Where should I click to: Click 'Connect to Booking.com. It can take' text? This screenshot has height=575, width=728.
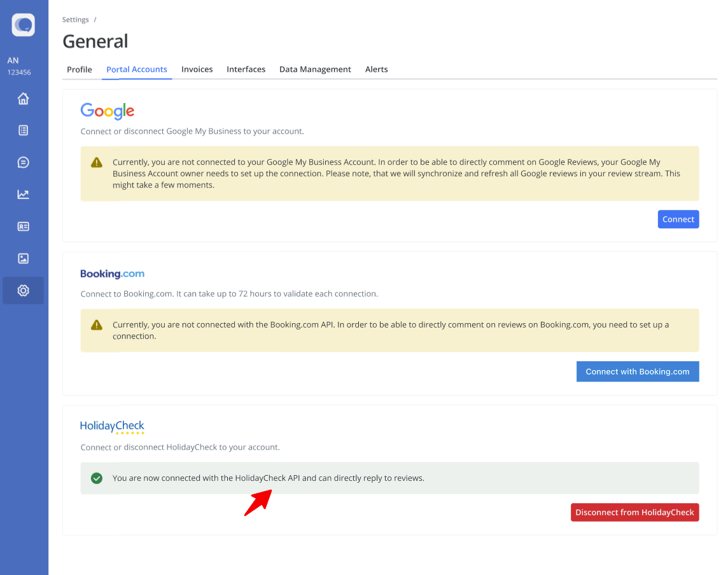[x=229, y=294]
